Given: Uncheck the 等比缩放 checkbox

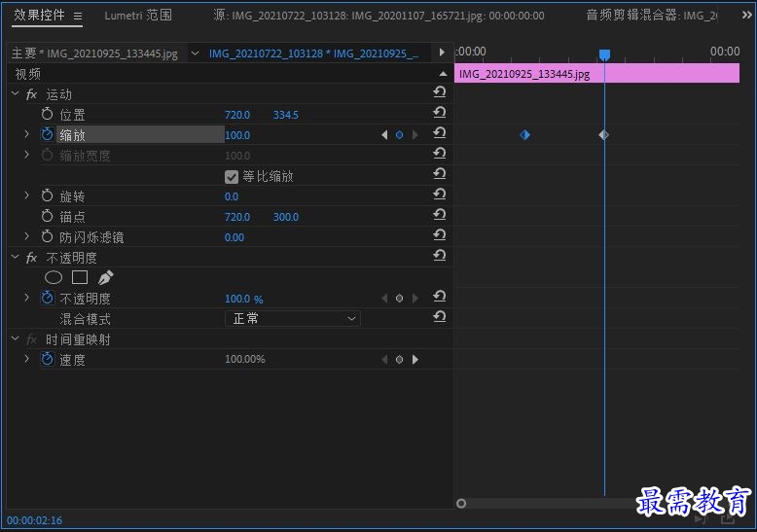Looking at the screenshot, I should pyautogui.click(x=232, y=177).
